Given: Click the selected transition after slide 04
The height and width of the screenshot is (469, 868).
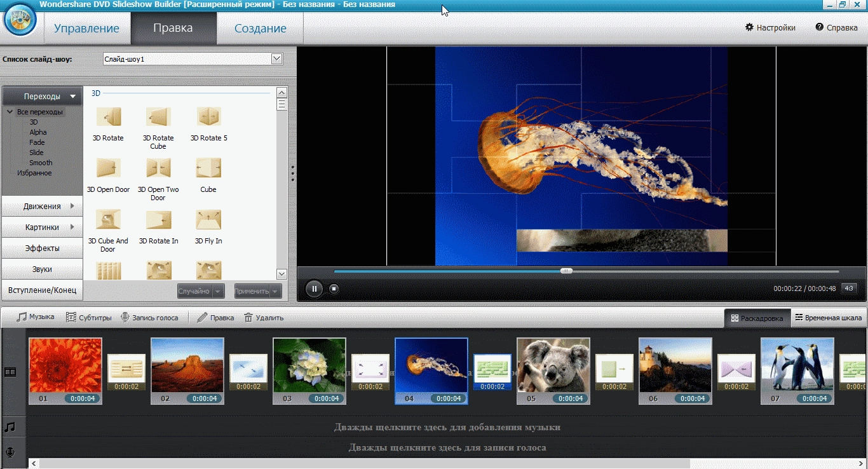Looking at the screenshot, I should [x=492, y=372].
